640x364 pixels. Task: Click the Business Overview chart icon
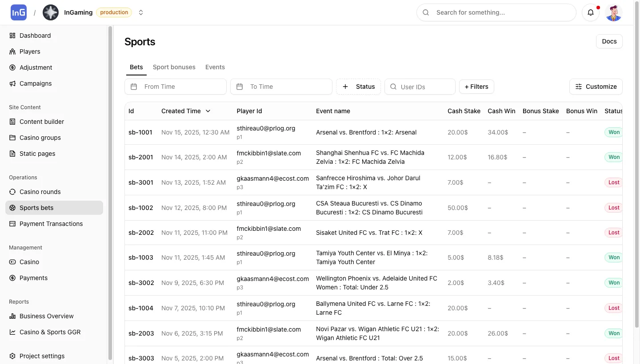tap(12, 316)
